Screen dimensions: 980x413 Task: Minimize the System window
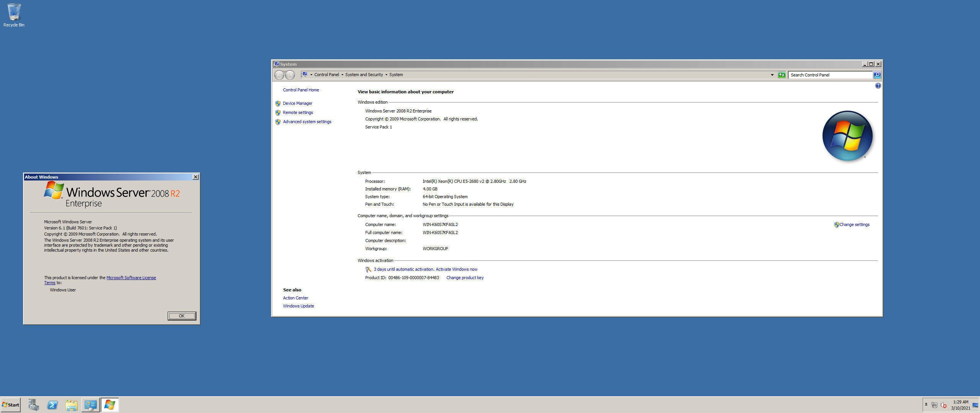pyautogui.click(x=864, y=64)
